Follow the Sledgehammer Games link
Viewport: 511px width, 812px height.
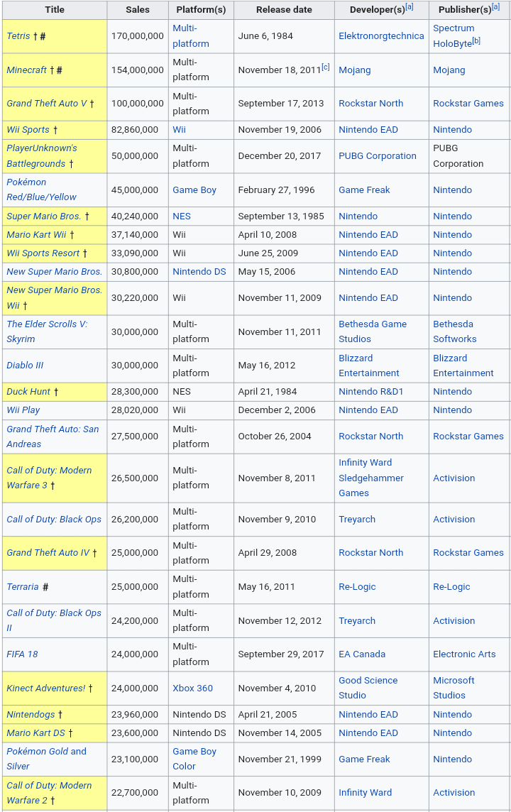click(x=371, y=485)
